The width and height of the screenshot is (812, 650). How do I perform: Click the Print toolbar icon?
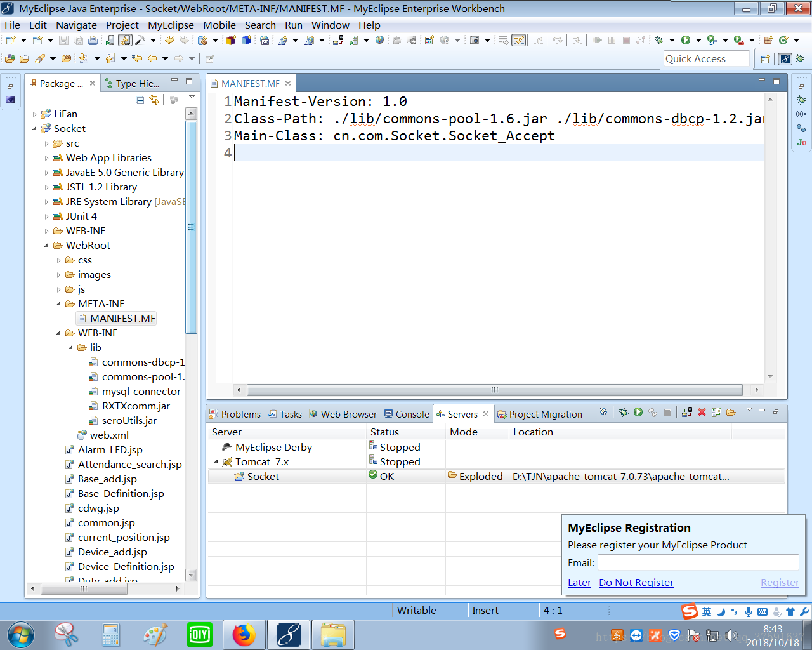93,40
